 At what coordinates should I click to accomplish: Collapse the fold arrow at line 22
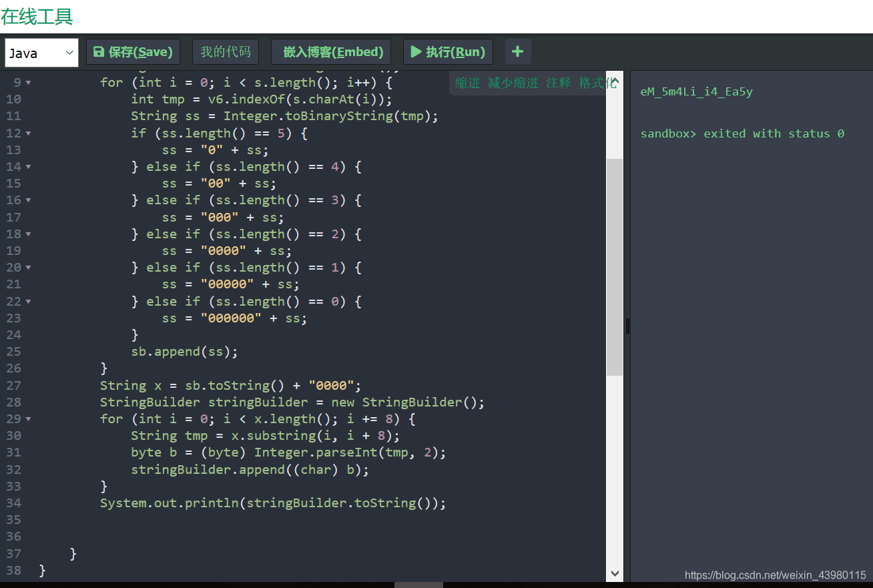[x=28, y=302]
